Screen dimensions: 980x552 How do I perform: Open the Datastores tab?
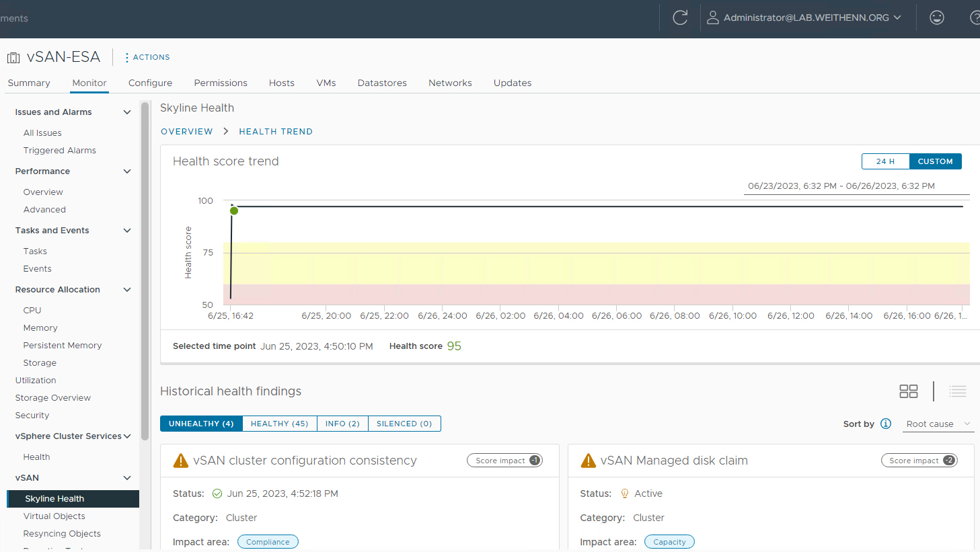[x=382, y=83]
